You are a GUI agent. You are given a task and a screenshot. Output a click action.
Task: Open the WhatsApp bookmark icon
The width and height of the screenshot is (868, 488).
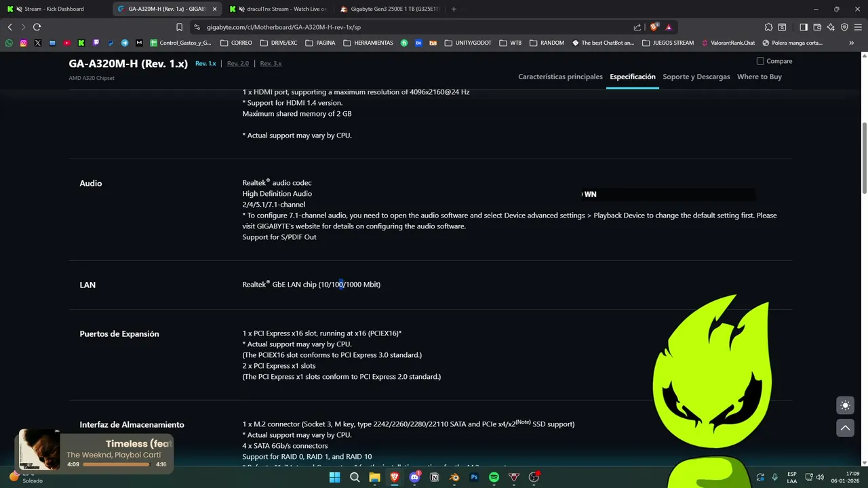click(9, 43)
